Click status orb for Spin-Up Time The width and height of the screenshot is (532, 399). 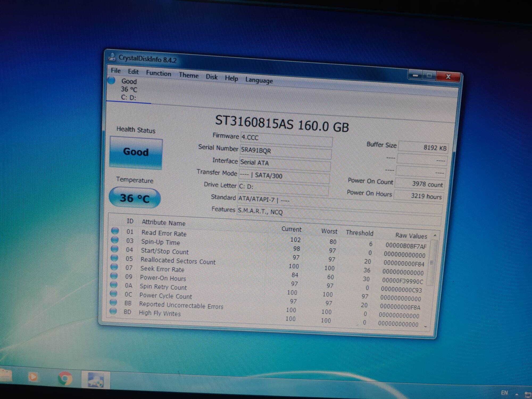115,240
